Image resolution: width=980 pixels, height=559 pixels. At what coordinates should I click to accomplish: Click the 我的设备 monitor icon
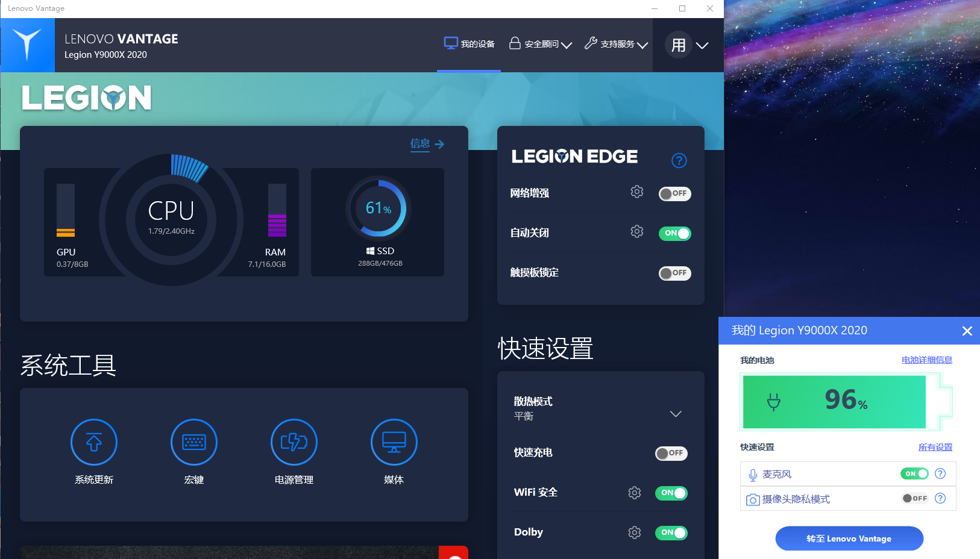pyautogui.click(x=451, y=43)
